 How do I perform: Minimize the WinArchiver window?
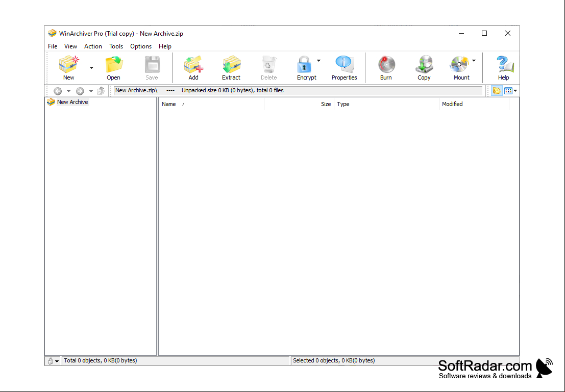[x=461, y=33]
